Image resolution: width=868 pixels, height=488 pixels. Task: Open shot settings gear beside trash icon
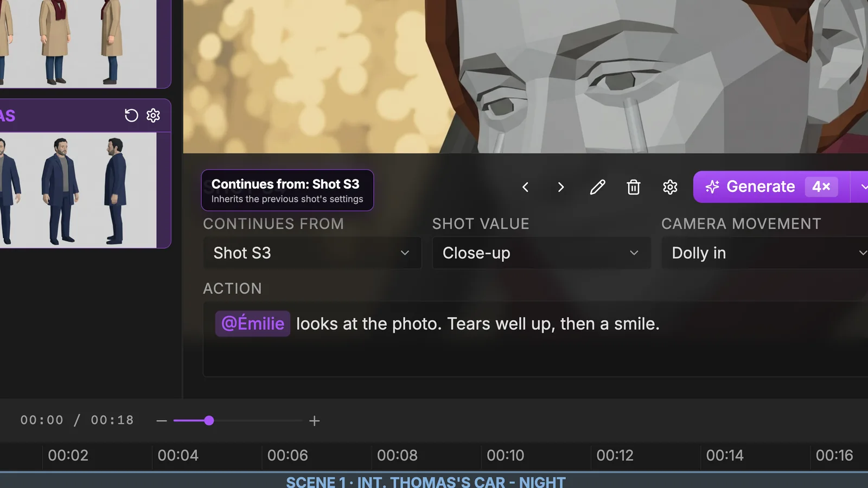point(670,187)
